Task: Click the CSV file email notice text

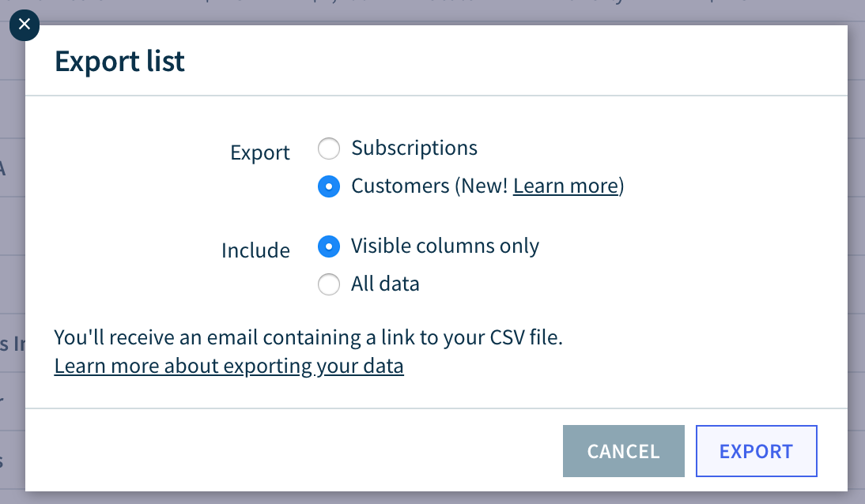Action: click(308, 337)
